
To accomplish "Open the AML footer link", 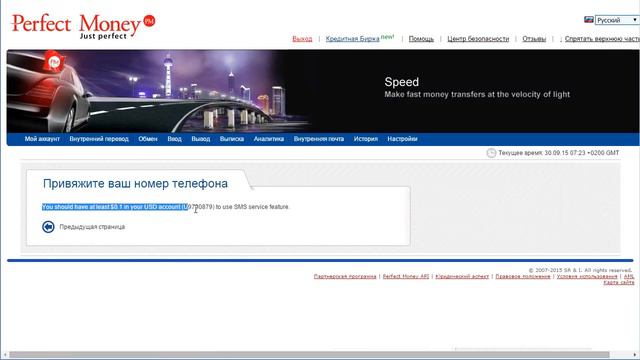I will 629,276.
